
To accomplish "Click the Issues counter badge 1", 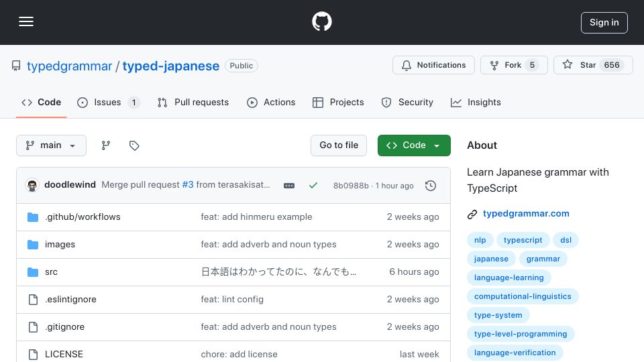I will pyautogui.click(x=134, y=102).
